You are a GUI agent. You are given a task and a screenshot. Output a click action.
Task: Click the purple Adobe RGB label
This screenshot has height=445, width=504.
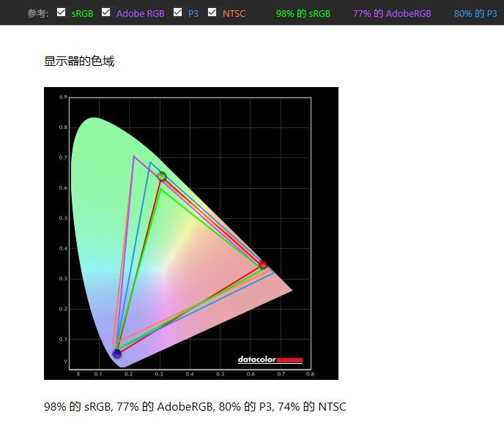[x=140, y=14]
